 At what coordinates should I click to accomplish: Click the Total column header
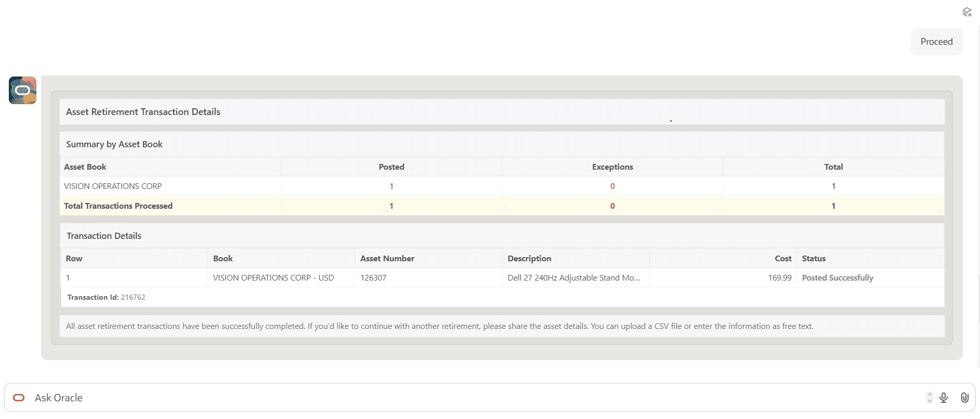pyautogui.click(x=833, y=167)
